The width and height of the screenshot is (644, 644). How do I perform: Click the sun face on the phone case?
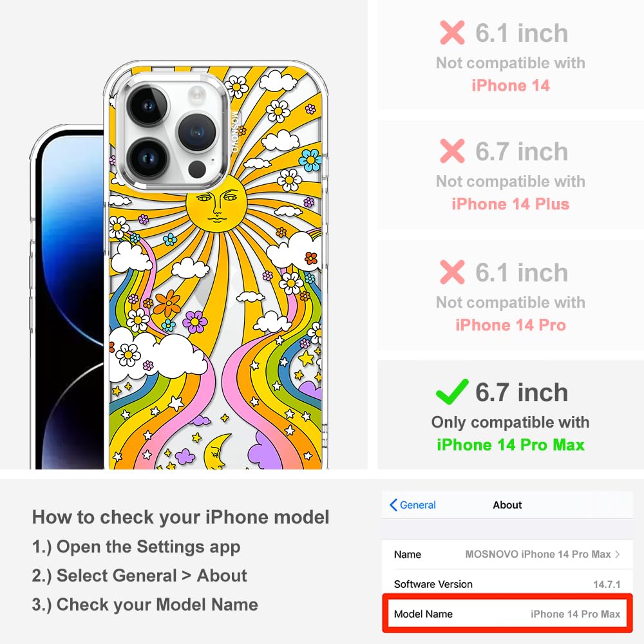[x=216, y=204]
